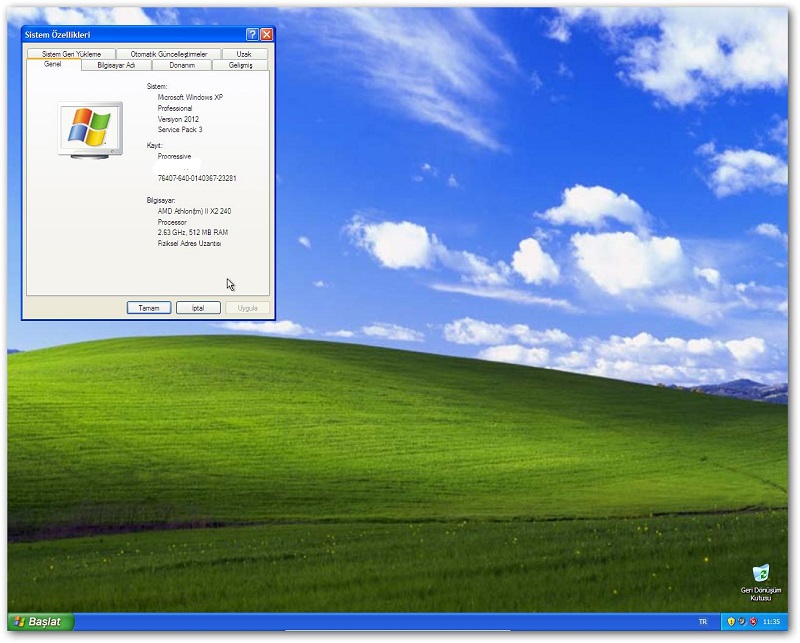Open the Geri Dönüşüm Kutusu recycle bin icon
This screenshot has width=800, height=643.
pos(760,582)
